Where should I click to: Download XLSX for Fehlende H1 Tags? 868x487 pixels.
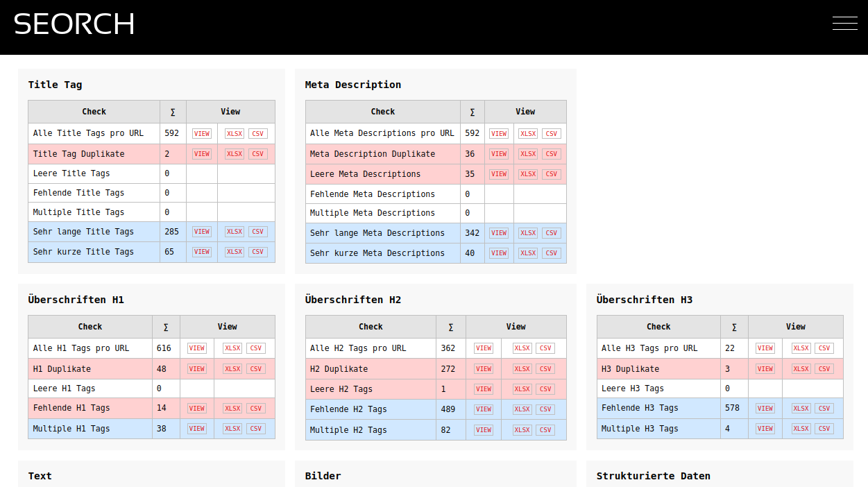tap(232, 409)
